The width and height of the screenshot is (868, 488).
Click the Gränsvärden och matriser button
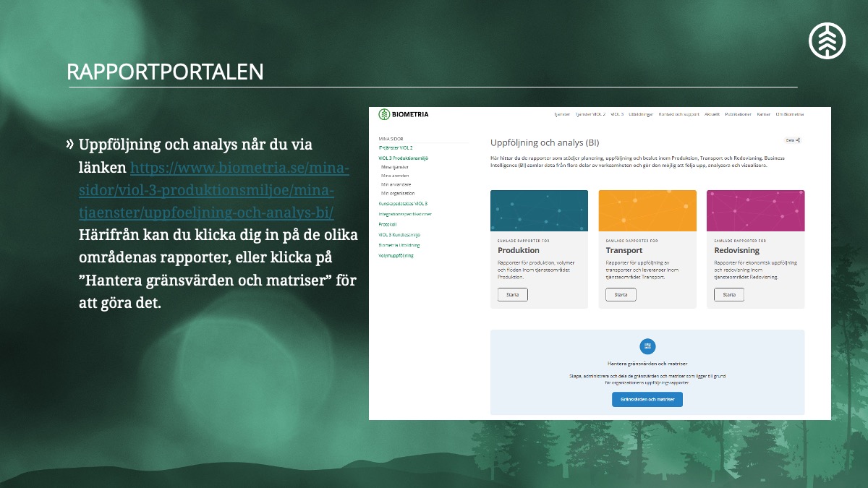[647, 399]
